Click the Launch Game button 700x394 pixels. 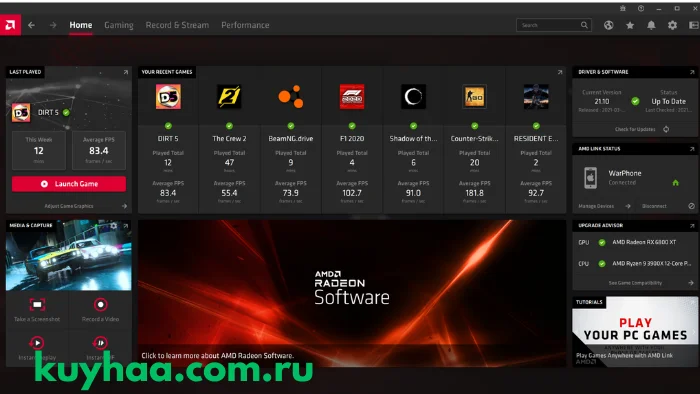[69, 184]
